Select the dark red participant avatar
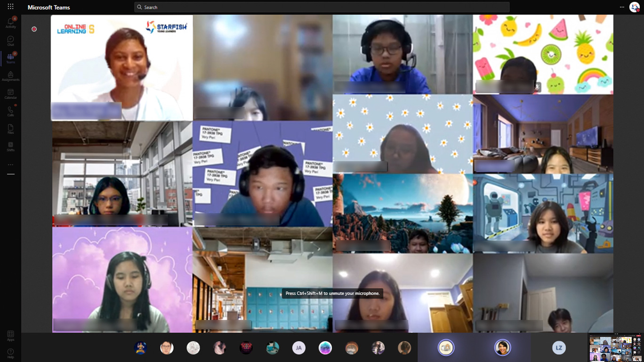The height and width of the screenshot is (362, 644). coord(246,348)
